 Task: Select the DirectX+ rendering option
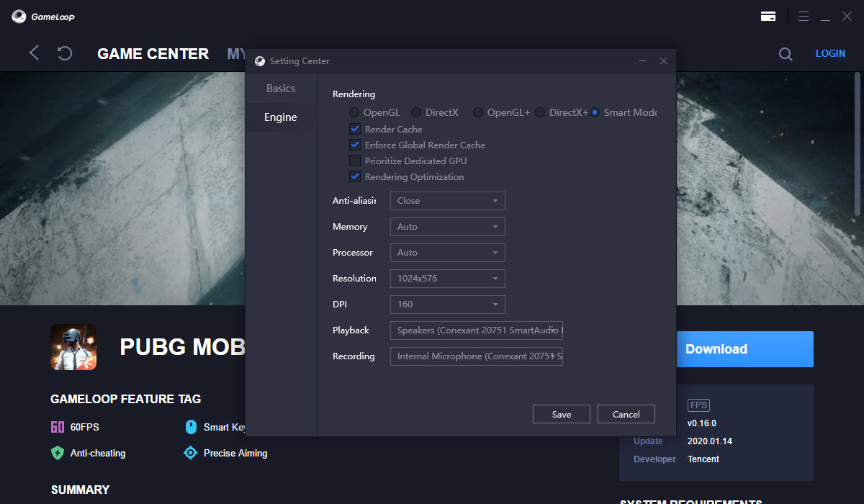540,112
